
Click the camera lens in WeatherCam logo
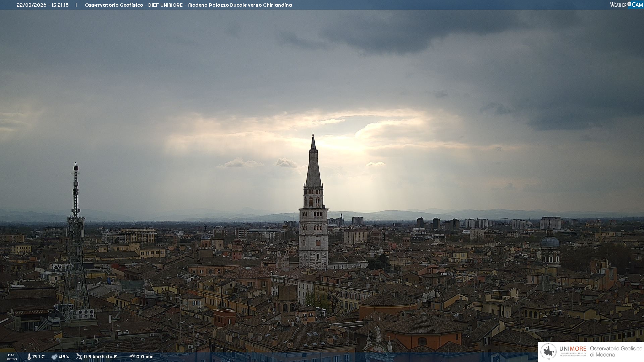(629, 4)
